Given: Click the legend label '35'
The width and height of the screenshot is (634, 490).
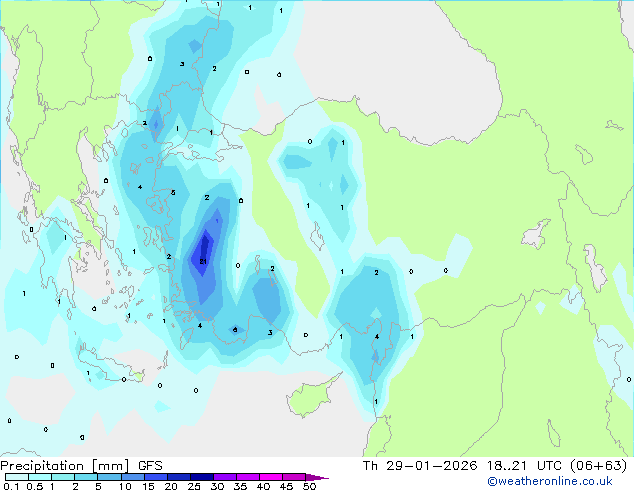Looking at the screenshot, I should point(240,486).
